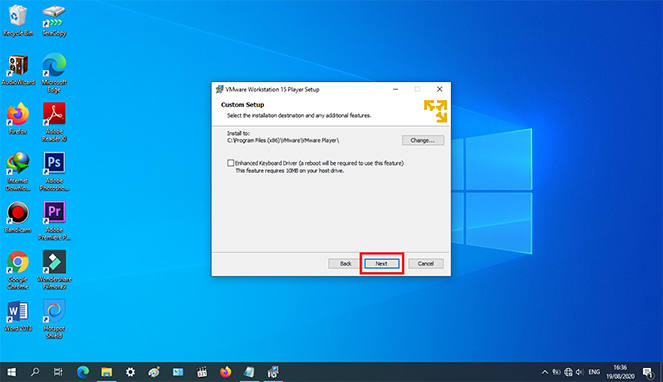Open the Photos app on the taskbar

pyautogui.click(x=178, y=372)
